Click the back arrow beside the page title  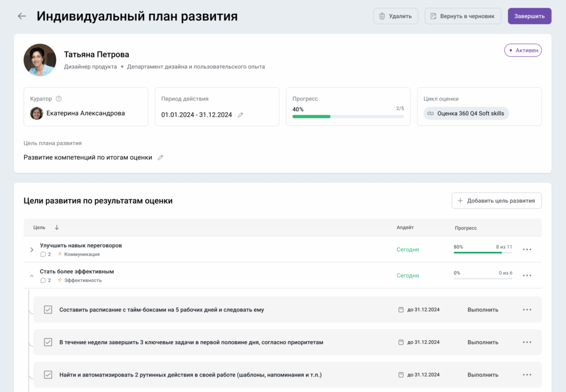click(x=22, y=16)
